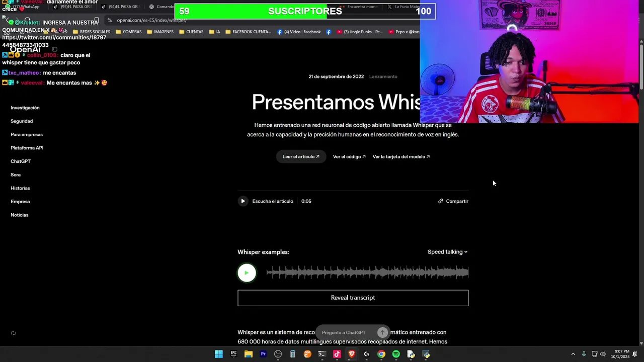
Task: Click the 'Lanzamiento' category label
Action: (383, 76)
